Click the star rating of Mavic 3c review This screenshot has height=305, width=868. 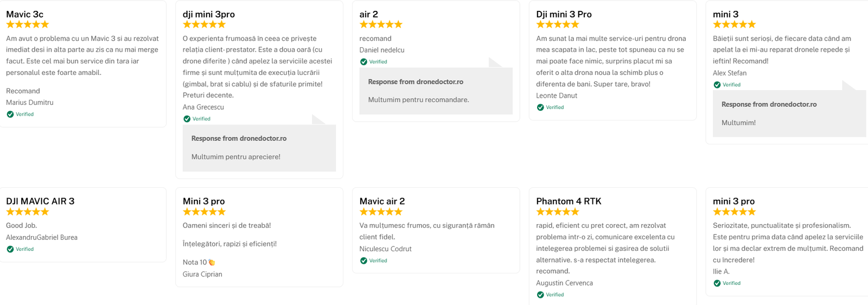click(x=28, y=24)
